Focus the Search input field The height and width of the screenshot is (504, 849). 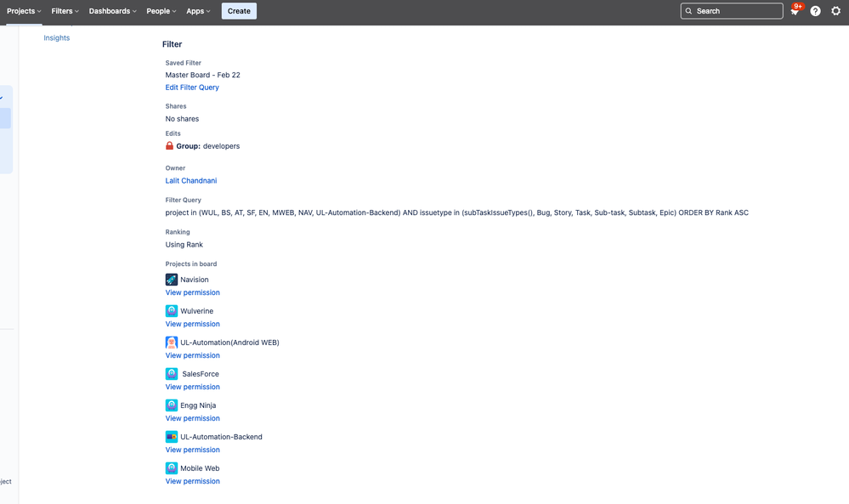[x=732, y=11]
